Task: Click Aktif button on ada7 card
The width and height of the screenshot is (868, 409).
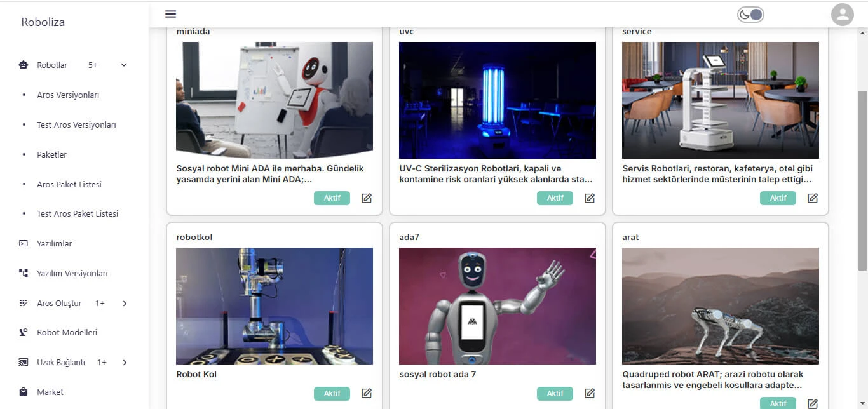Action: [555, 394]
